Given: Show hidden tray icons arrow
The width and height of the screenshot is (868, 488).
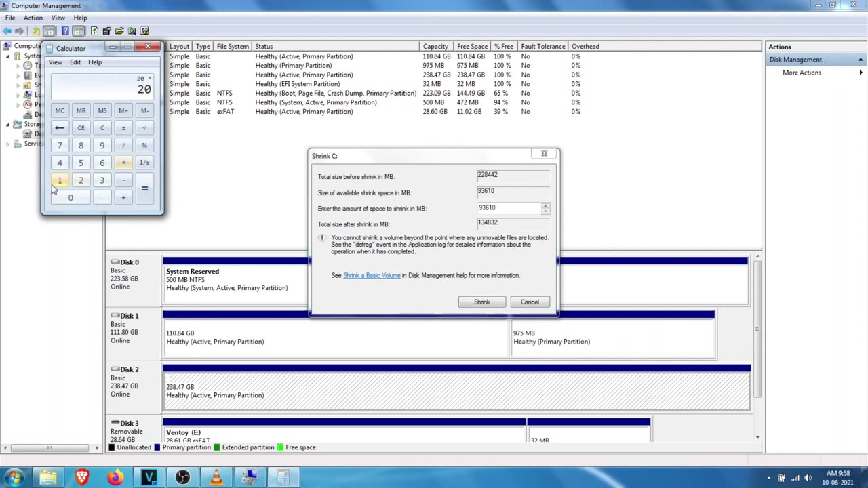Looking at the screenshot, I should pos(768,477).
